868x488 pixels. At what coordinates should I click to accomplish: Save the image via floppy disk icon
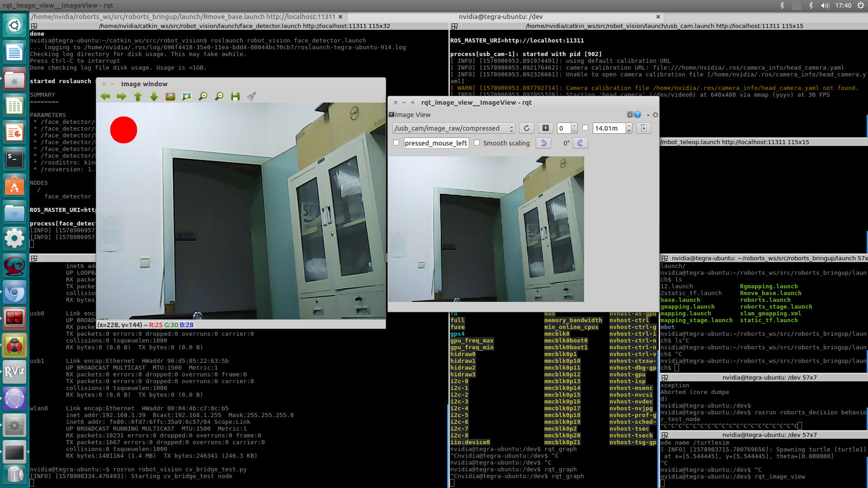pos(235,96)
